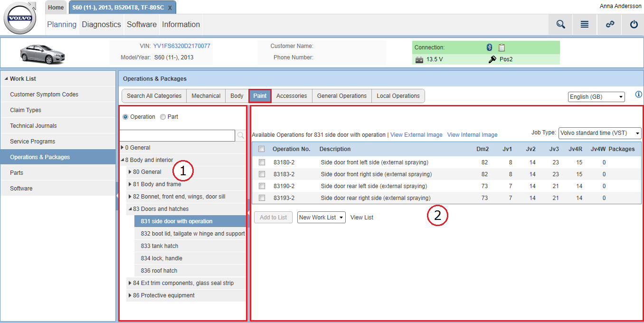Tick the select-all checkbox in table header
644x323 pixels.
[261, 149]
